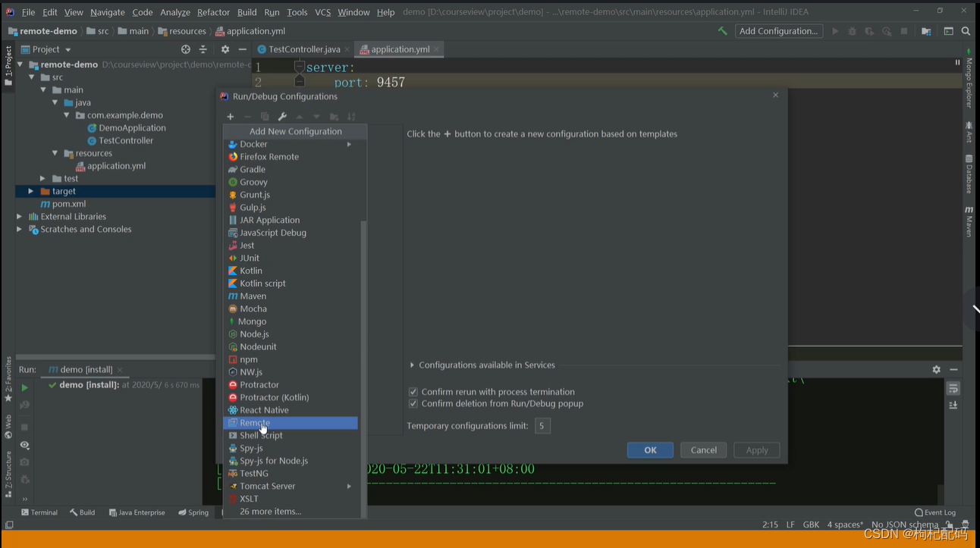
Task: Expand Docker submenu arrow
Action: 350,144
